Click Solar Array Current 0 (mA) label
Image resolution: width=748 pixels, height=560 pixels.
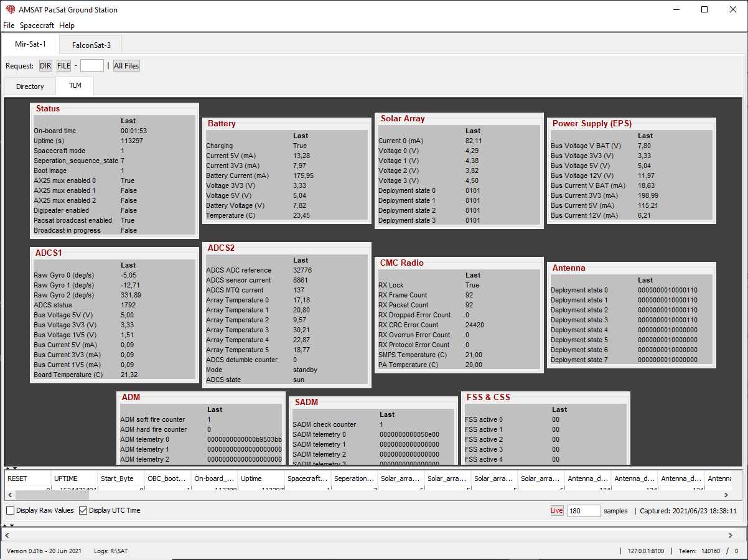pyautogui.click(x=401, y=141)
